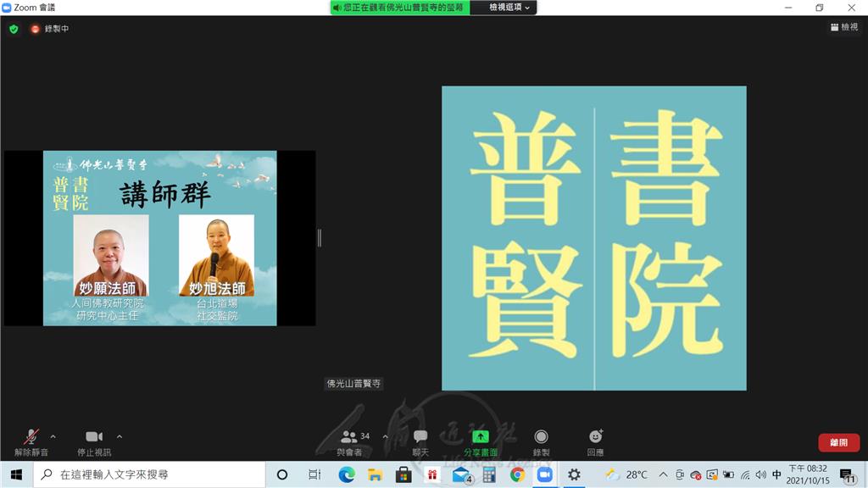The height and width of the screenshot is (488, 868).
Task: Launch Google Chrome from taskbar
Action: coord(518,474)
